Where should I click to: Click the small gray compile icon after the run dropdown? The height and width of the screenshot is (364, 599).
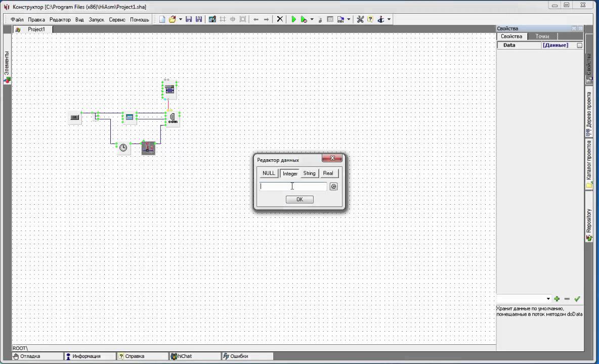coord(320,20)
